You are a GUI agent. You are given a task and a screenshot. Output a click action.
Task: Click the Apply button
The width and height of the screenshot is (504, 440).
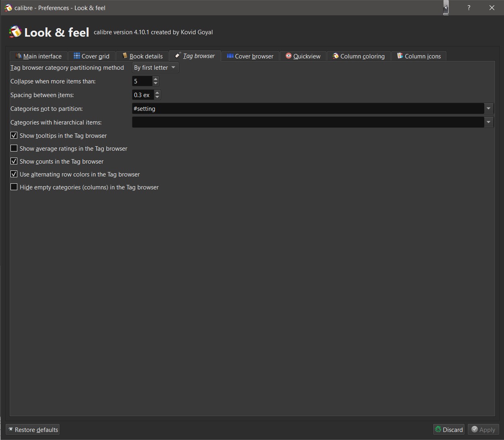483,430
